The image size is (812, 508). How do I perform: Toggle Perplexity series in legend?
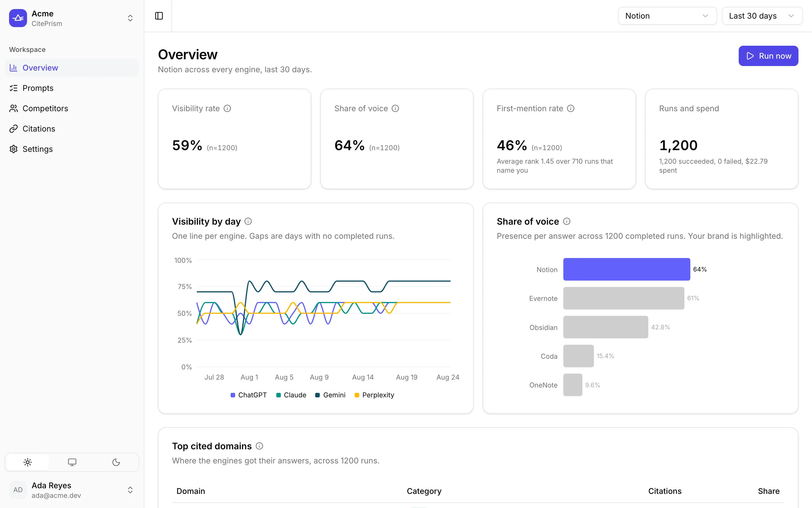pyautogui.click(x=374, y=395)
